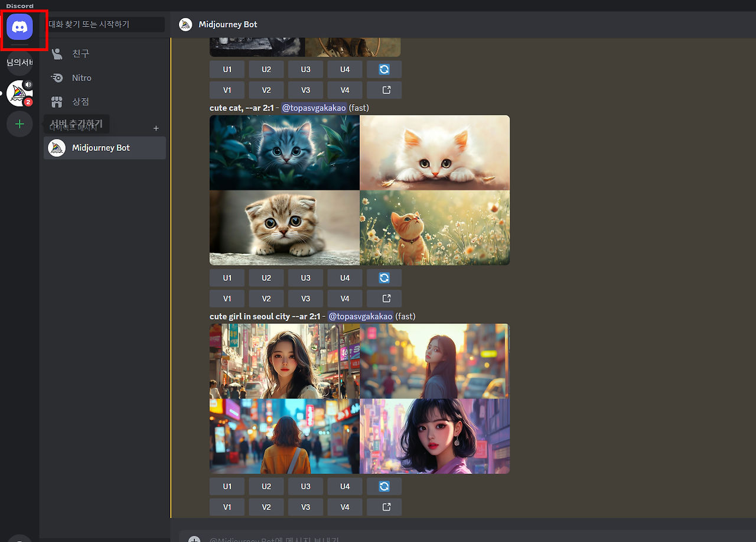
Task: Make variations of Seoul girl with V4
Action: pyautogui.click(x=345, y=507)
